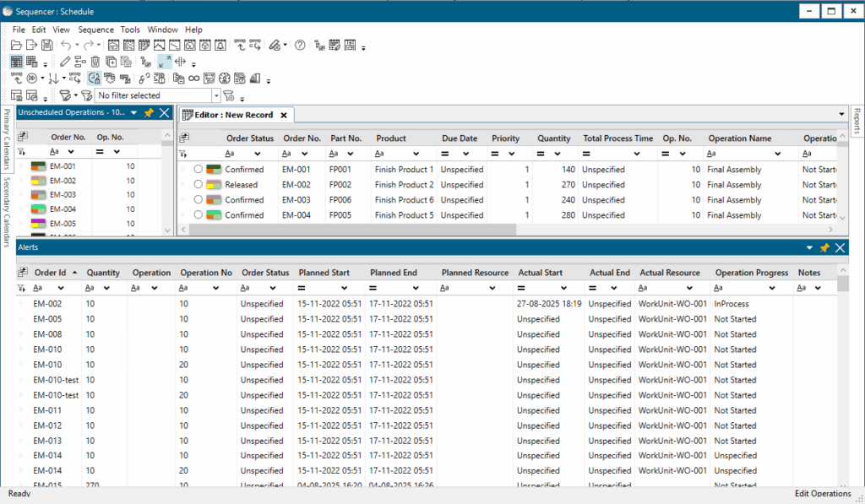This screenshot has height=504, width=865.
Task: Open the Reports panel on the right edge
Action: (857, 122)
